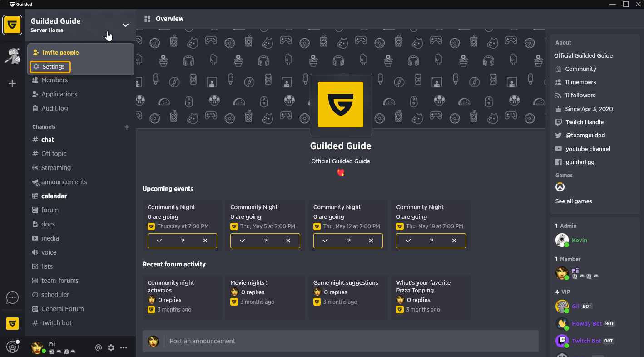Mark maybe for May 12 Community Night

coord(348,241)
